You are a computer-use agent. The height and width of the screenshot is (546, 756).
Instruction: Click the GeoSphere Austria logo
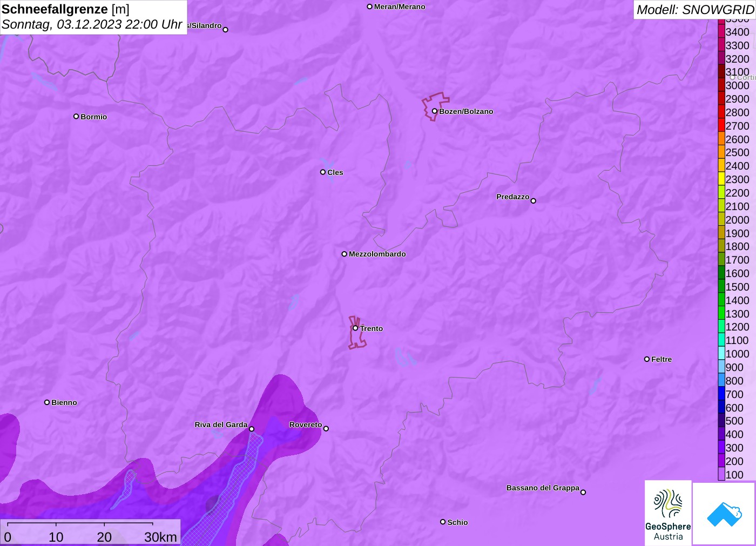668,513
